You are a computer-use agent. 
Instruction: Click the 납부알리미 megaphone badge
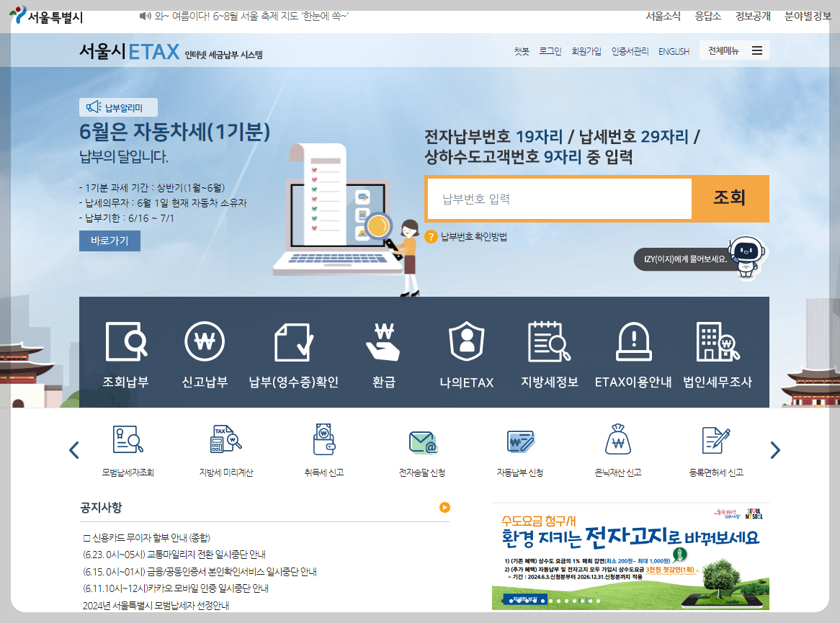(x=118, y=107)
